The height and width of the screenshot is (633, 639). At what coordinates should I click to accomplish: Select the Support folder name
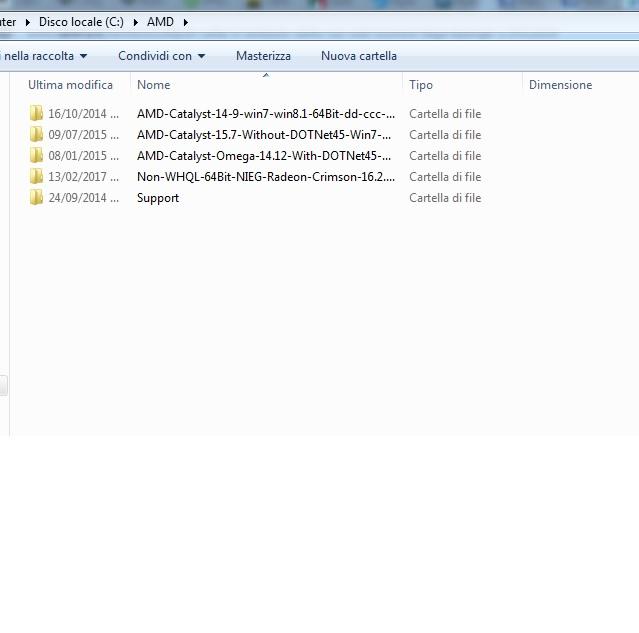(158, 198)
